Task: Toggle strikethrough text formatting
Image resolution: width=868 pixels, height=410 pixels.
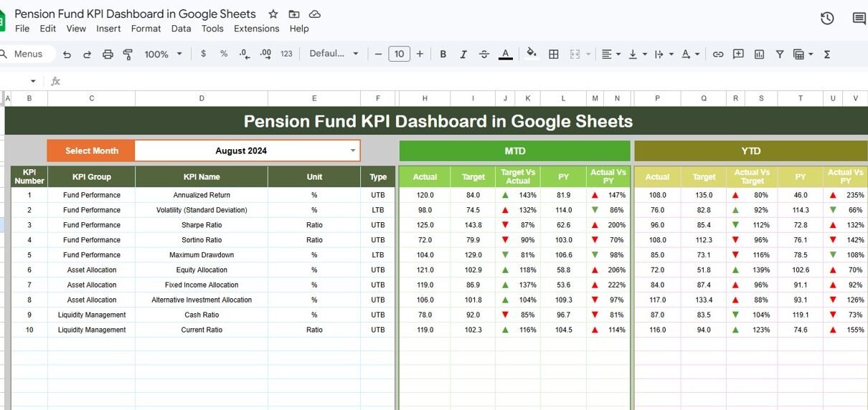Action: click(x=484, y=54)
